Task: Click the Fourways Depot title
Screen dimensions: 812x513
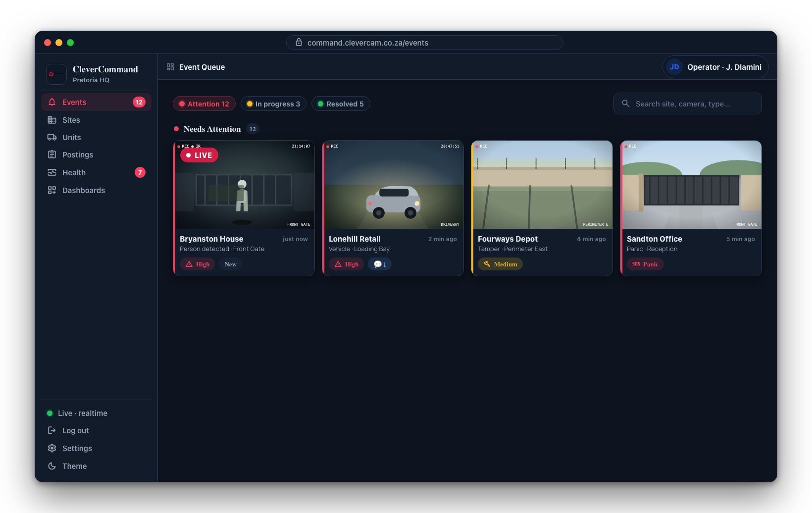Action: point(507,239)
